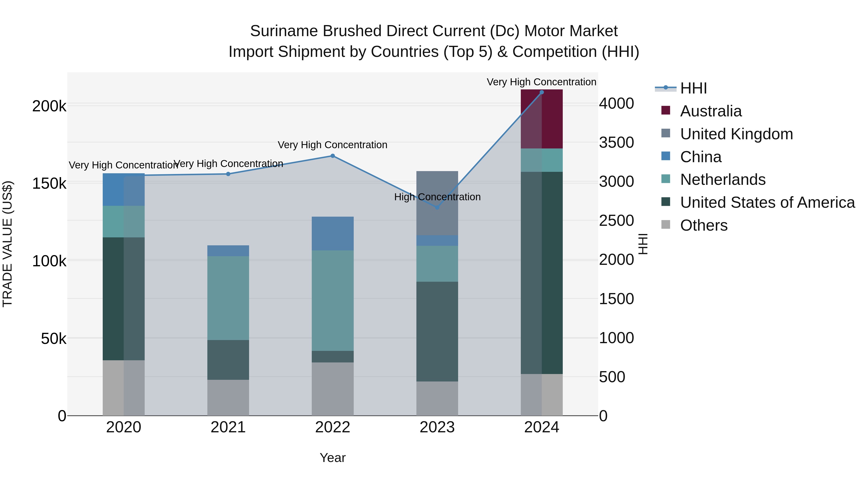The height and width of the screenshot is (488, 868).
Task: Click the 1000 right axis tick label
Action: click(x=617, y=338)
